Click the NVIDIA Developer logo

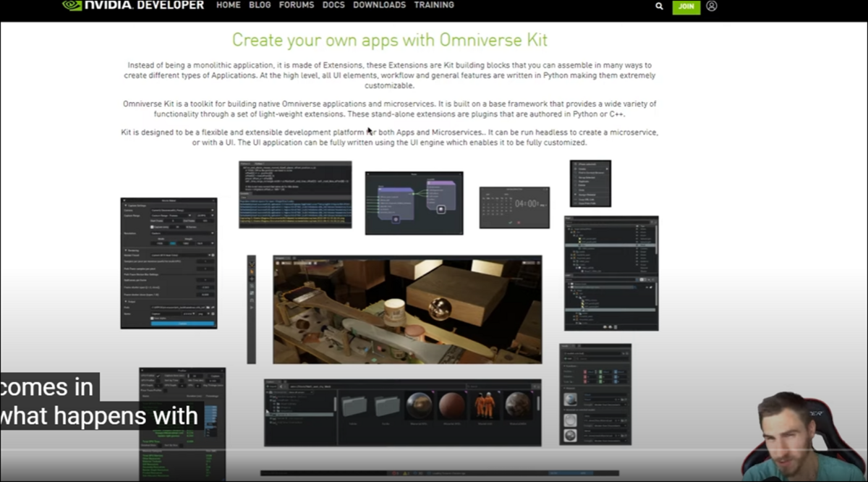tap(133, 5)
